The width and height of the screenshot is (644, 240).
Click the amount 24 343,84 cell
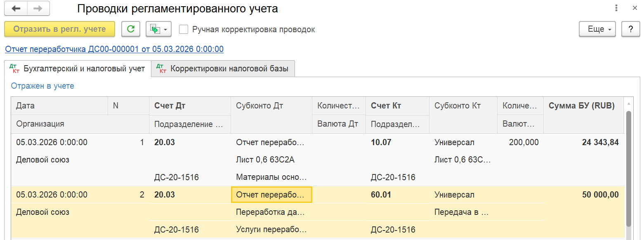pyautogui.click(x=583, y=142)
